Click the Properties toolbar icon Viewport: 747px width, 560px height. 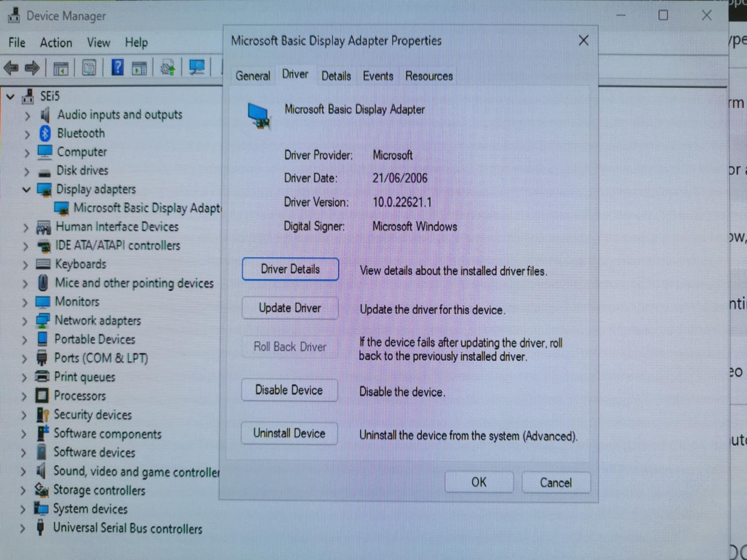[x=89, y=67]
